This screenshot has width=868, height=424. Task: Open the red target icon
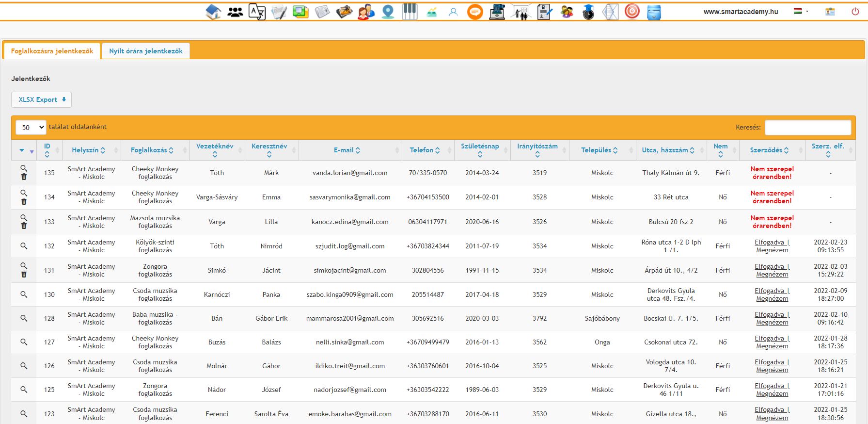tap(632, 12)
